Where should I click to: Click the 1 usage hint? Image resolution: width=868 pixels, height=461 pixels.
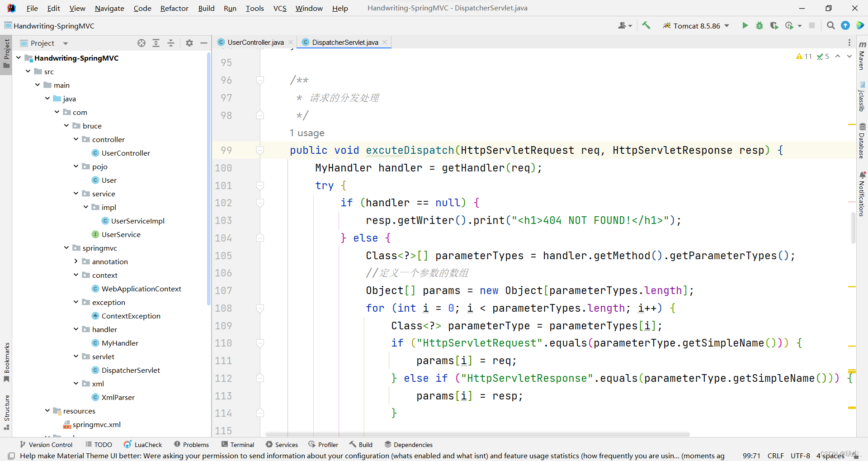point(307,133)
